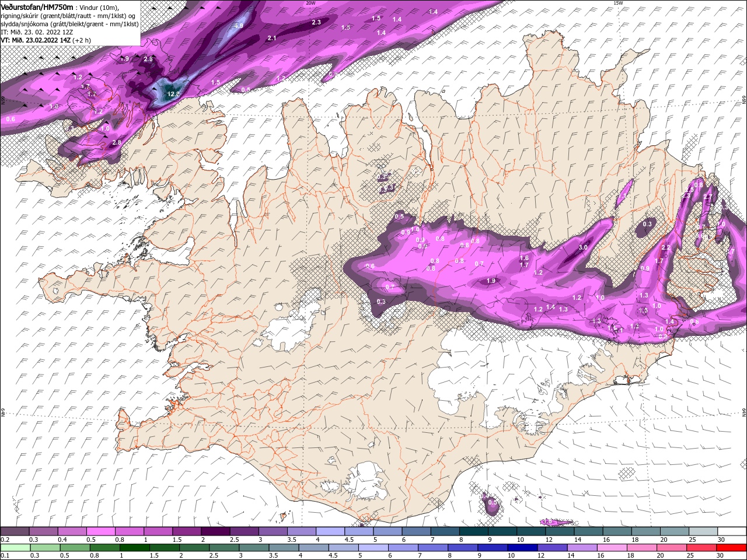Click the 'rigning/skúrir' legend description line

pos(68,16)
